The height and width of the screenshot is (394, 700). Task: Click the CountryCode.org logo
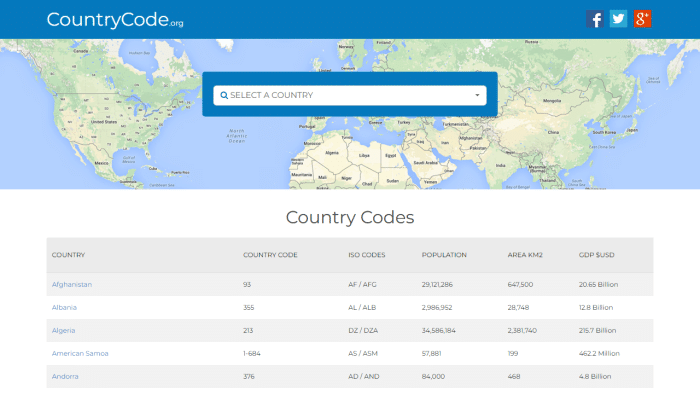click(115, 20)
